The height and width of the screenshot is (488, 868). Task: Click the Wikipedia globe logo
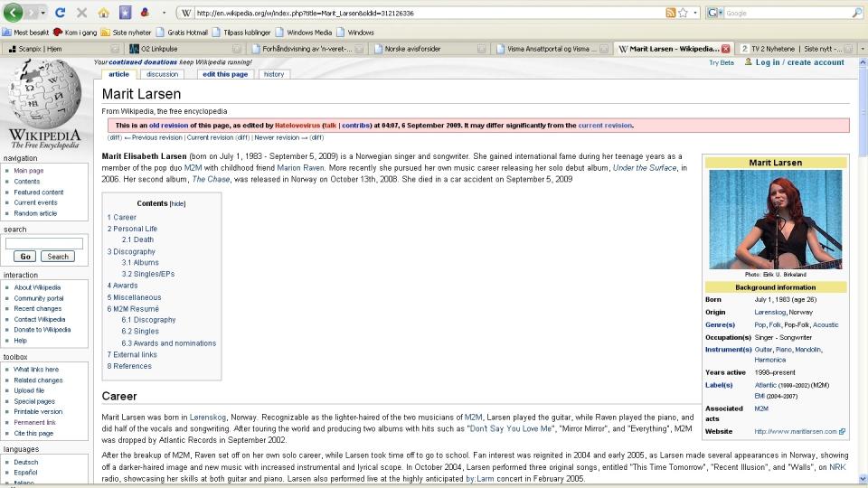coord(44,103)
